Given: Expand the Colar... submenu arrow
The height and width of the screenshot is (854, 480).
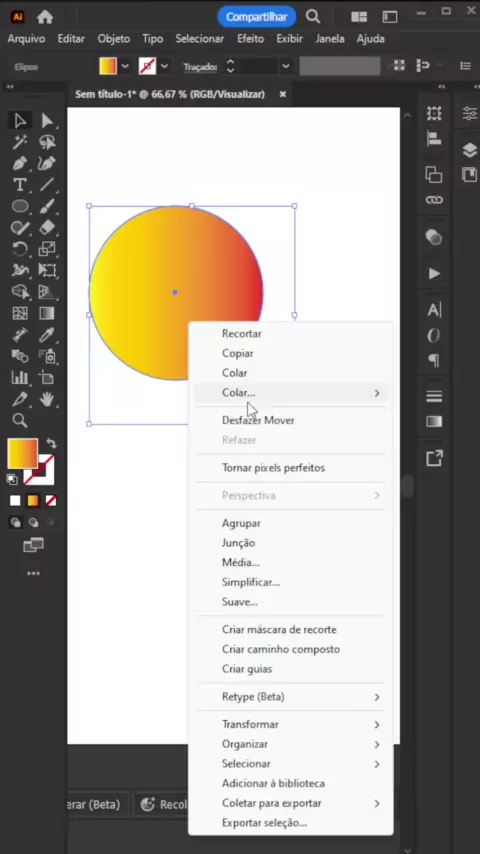Looking at the screenshot, I should pos(376,393).
